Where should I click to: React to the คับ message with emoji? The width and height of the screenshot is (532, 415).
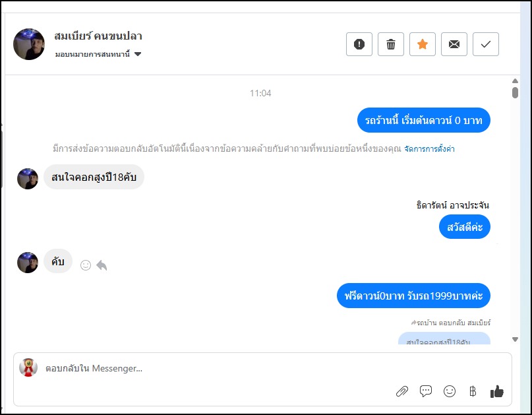tap(85, 265)
